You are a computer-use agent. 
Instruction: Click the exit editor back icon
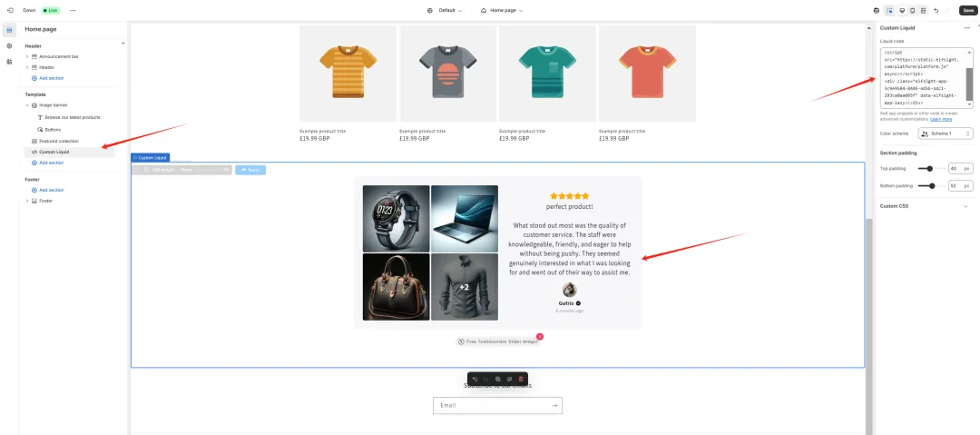pyautogui.click(x=9, y=10)
